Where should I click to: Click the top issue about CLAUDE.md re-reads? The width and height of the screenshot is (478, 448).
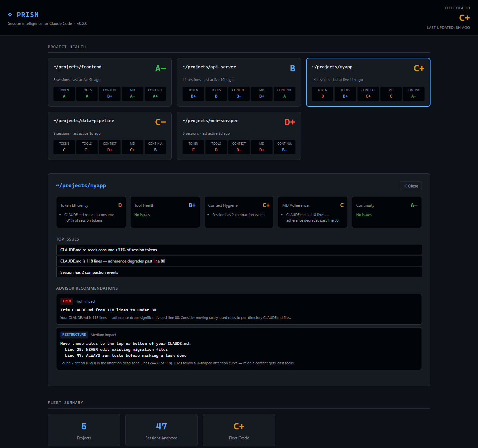(239, 250)
